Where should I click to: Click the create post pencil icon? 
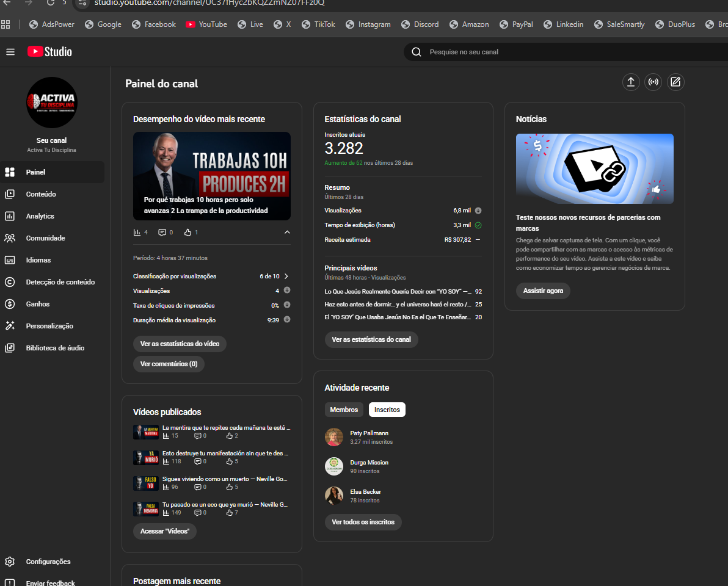point(675,82)
